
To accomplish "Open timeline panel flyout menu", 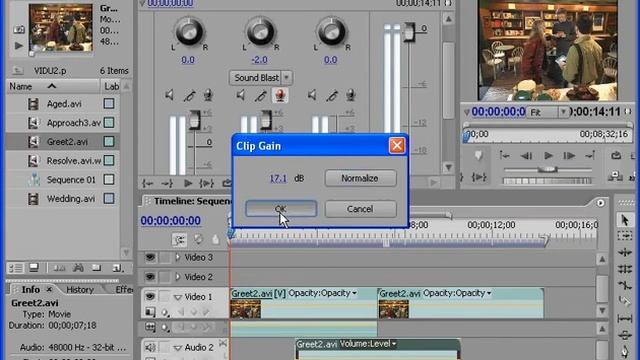I will coord(600,203).
